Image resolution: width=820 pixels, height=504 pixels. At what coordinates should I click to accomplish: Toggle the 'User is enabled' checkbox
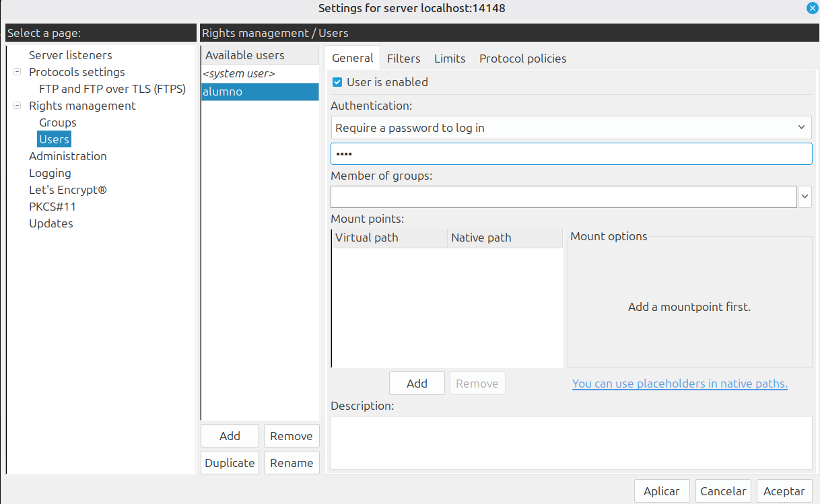click(337, 82)
